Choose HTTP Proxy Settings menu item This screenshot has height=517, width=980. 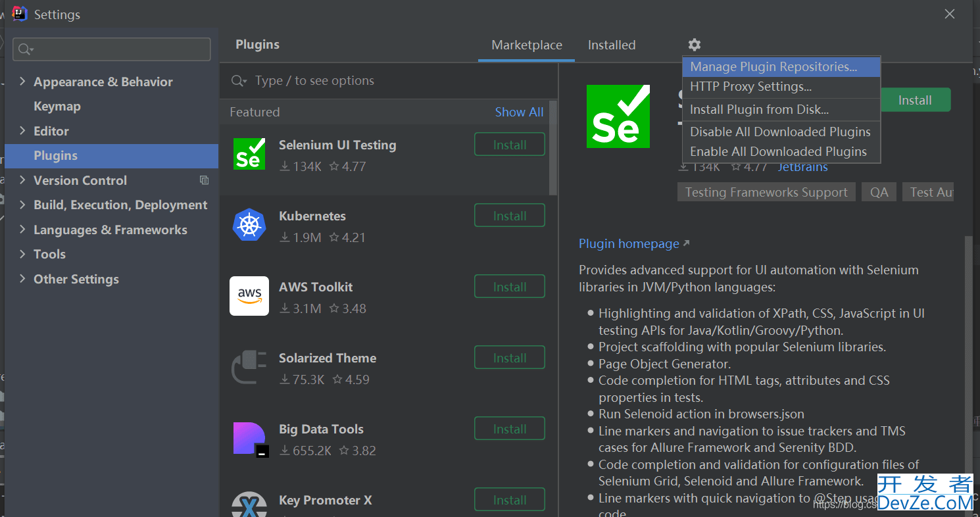[x=781, y=86]
